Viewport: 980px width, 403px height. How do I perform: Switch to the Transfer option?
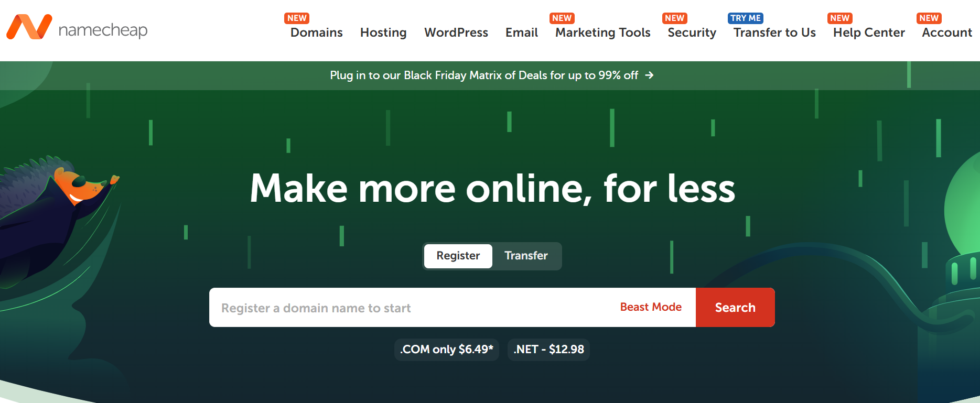tap(526, 256)
